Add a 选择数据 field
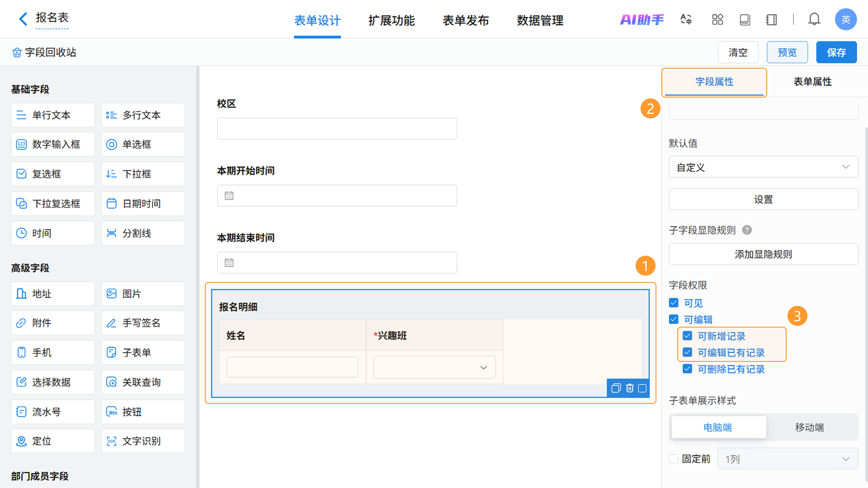This screenshot has width=868, height=488. [53, 382]
